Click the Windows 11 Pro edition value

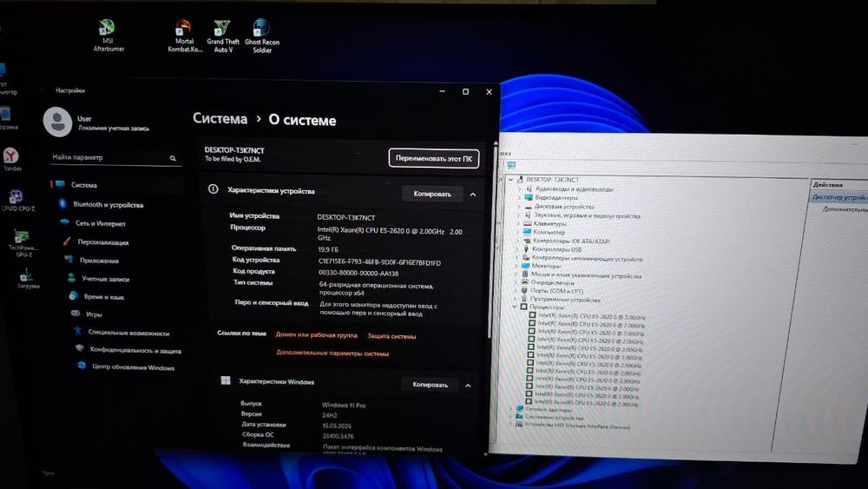[x=343, y=405]
